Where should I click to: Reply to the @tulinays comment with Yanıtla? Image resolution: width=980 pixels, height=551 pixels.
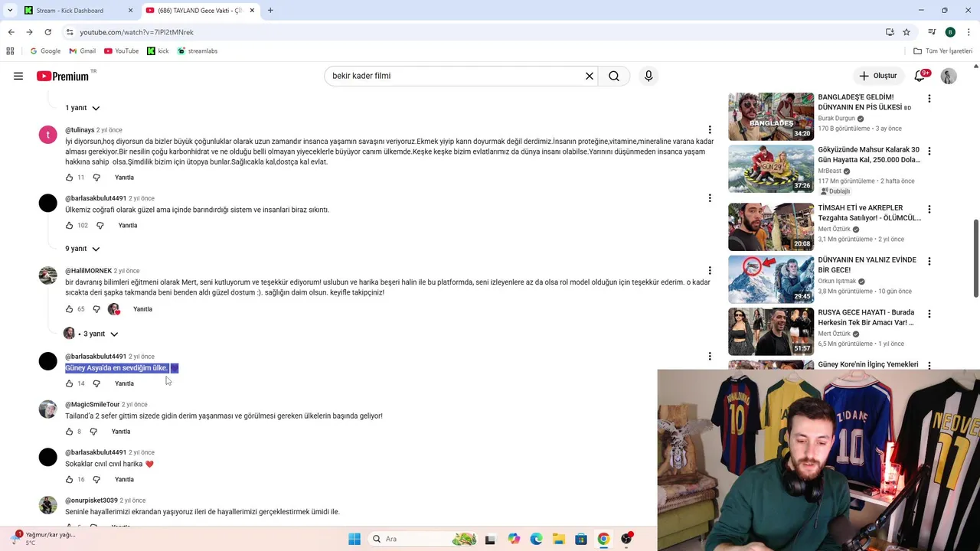click(x=124, y=178)
